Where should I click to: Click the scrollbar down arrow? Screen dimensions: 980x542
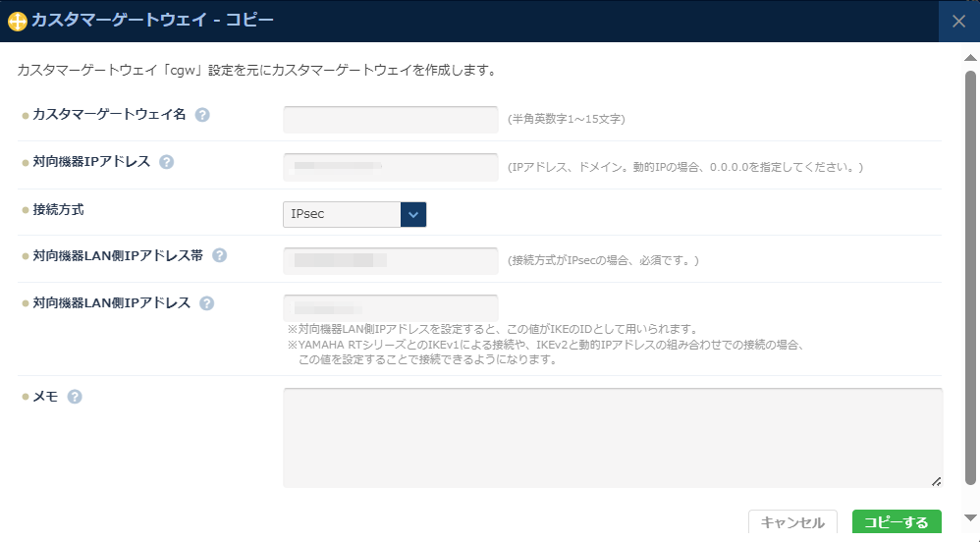[x=970, y=517]
